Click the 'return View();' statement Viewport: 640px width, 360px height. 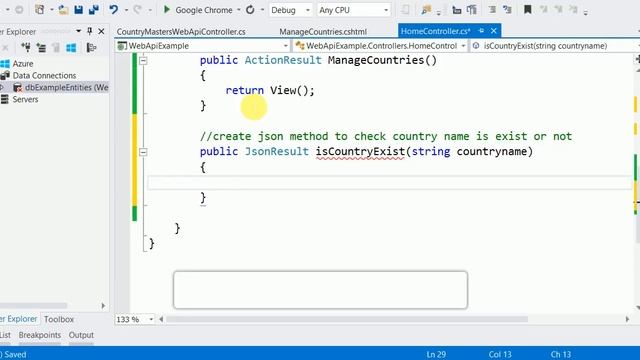[x=270, y=90]
